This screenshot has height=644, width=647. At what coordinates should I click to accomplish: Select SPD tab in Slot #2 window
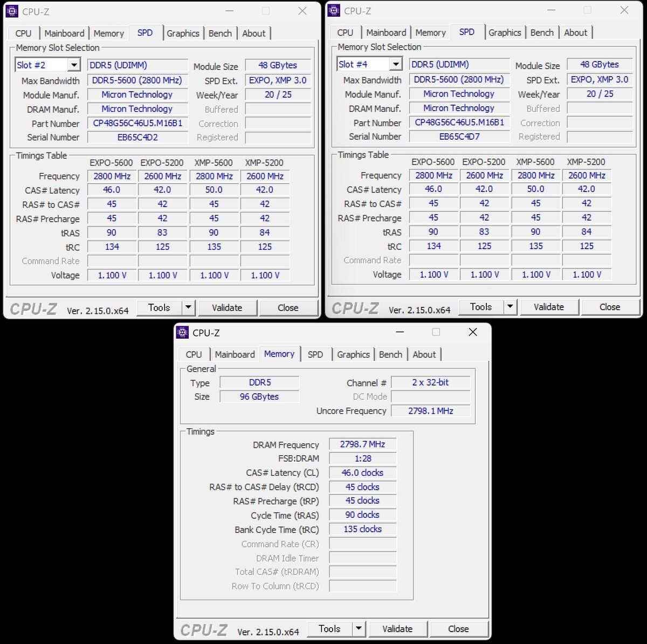coord(145,32)
